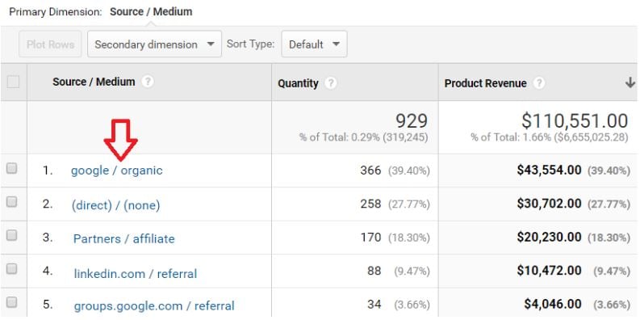
Task: Click the descending sort arrow in Product Revenue
Action: point(629,83)
